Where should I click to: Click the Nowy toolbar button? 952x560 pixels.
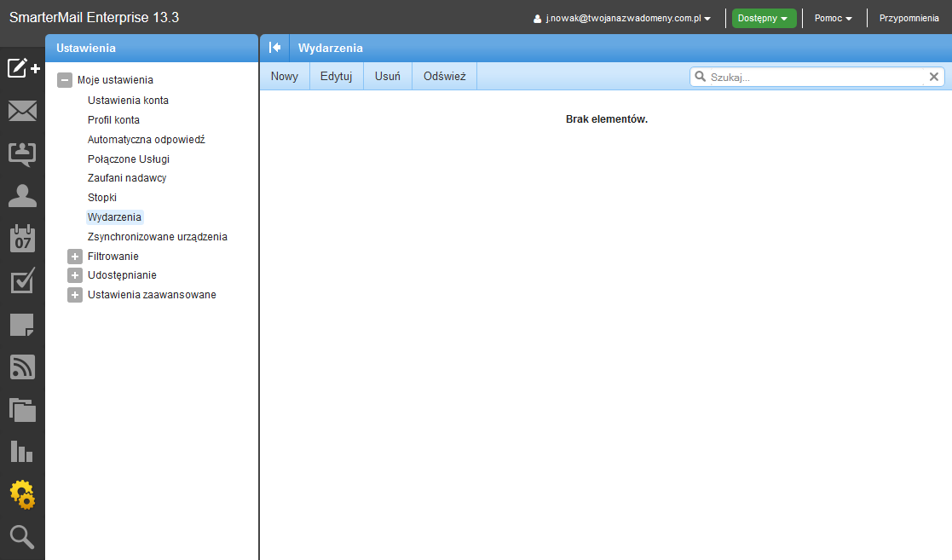(285, 77)
